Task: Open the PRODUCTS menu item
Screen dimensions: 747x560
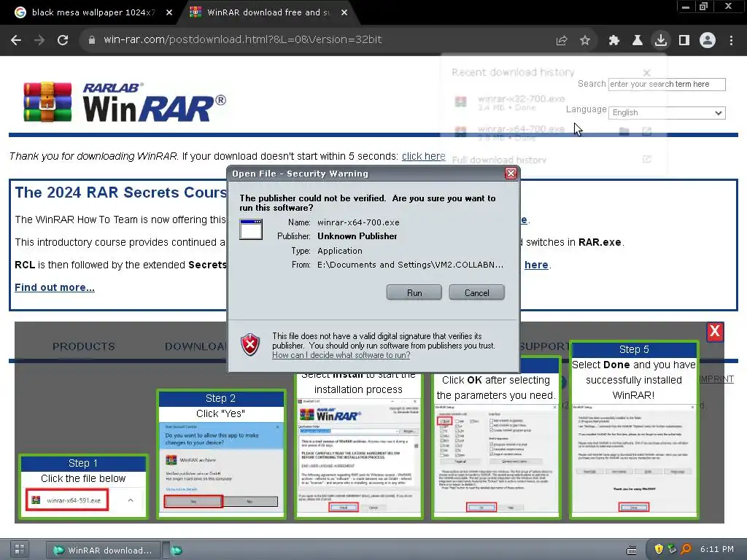Action: [84, 346]
